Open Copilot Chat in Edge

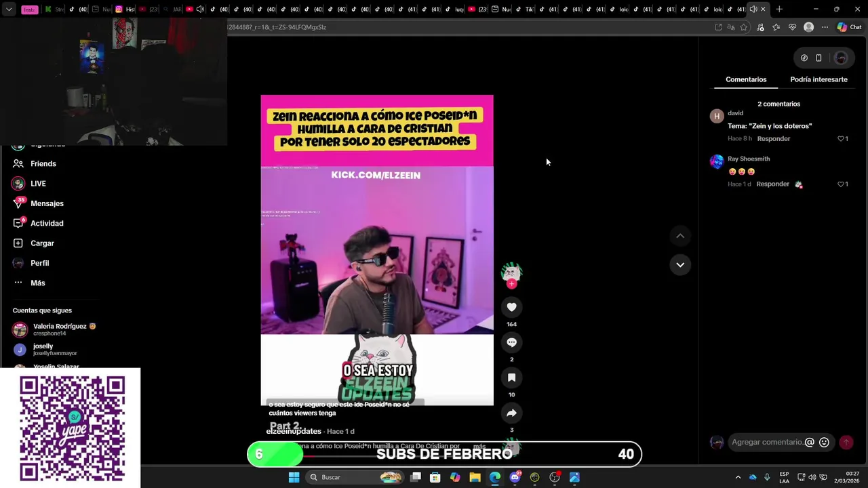point(849,27)
